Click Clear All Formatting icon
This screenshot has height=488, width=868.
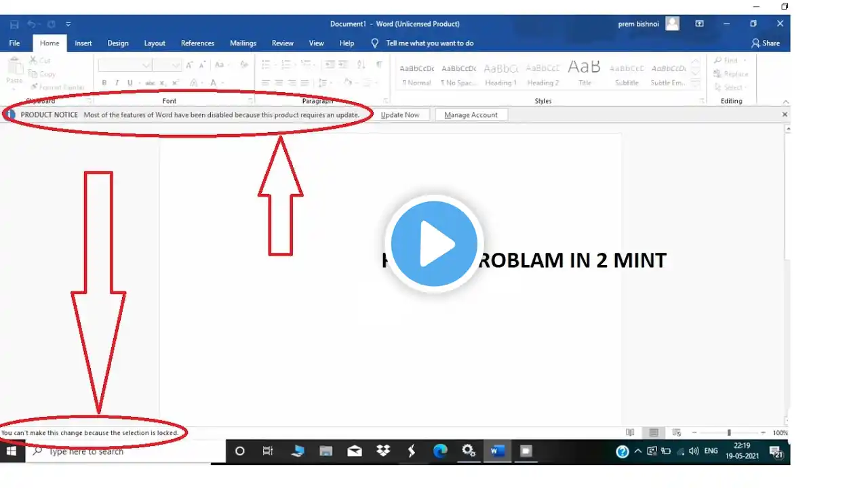click(x=243, y=65)
